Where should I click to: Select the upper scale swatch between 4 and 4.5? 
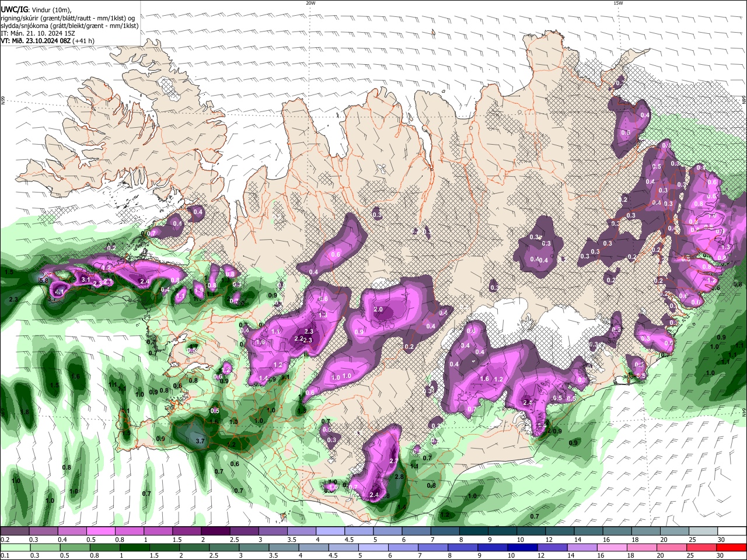click(x=329, y=531)
